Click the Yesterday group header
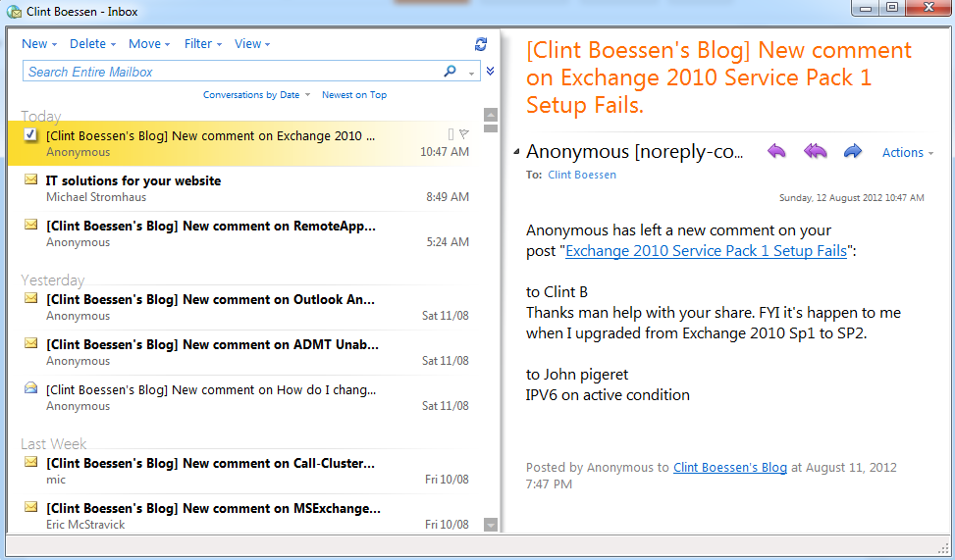Viewport: 955px width, 560px height. 52,280
